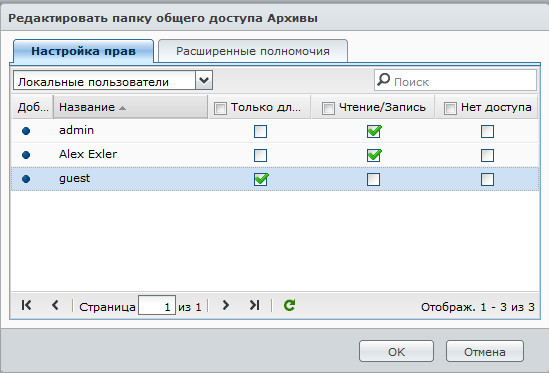Go to the first page arrow
The image size is (549, 373).
tap(27, 305)
